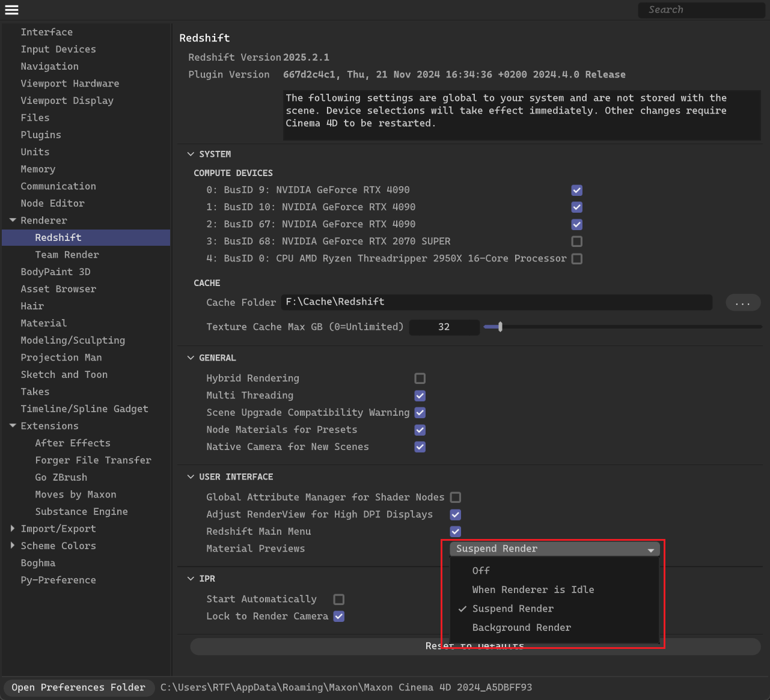Click the Texture Cache Max GB value field
Screen dimensions: 770x700
444,327
